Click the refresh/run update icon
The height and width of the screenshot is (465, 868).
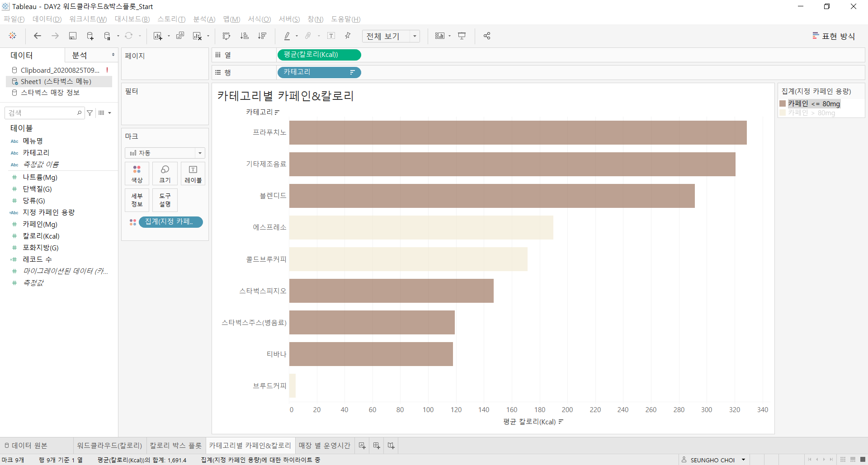129,36
